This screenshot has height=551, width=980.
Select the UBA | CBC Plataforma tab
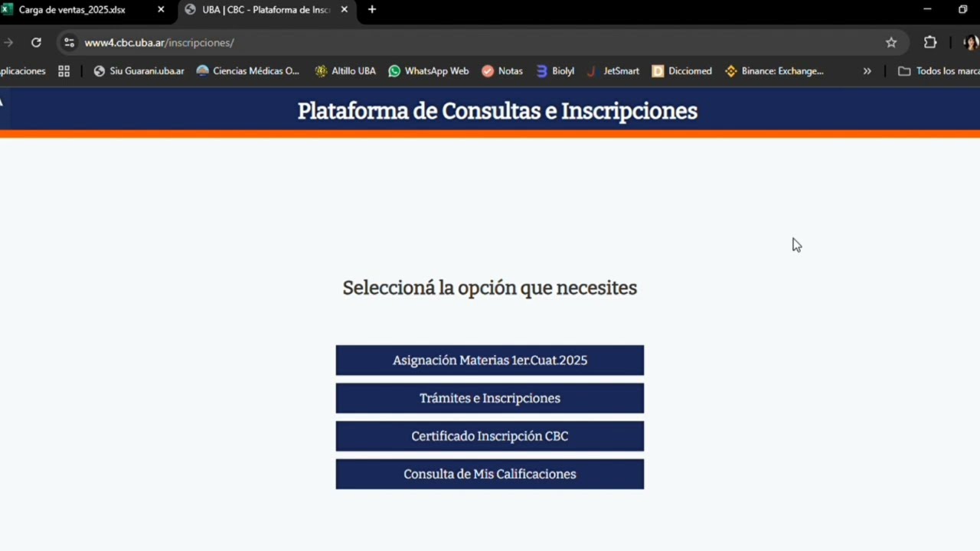pyautogui.click(x=266, y=10)
